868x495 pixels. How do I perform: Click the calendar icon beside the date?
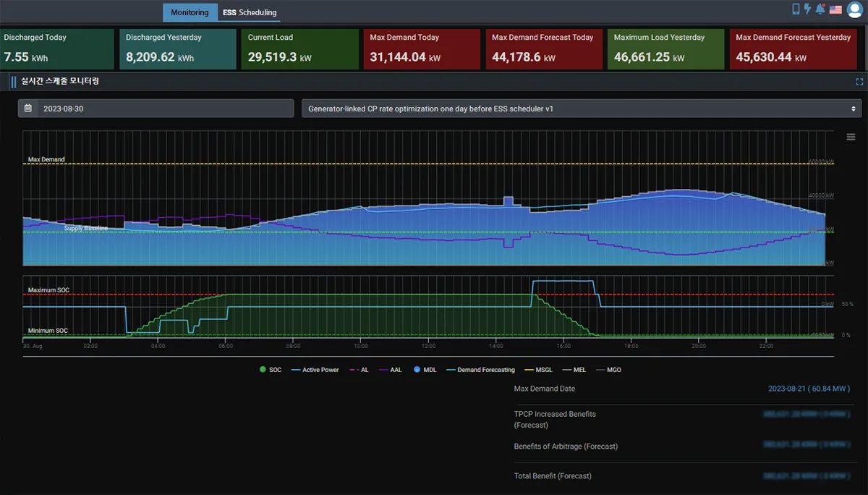click(28, 109)
